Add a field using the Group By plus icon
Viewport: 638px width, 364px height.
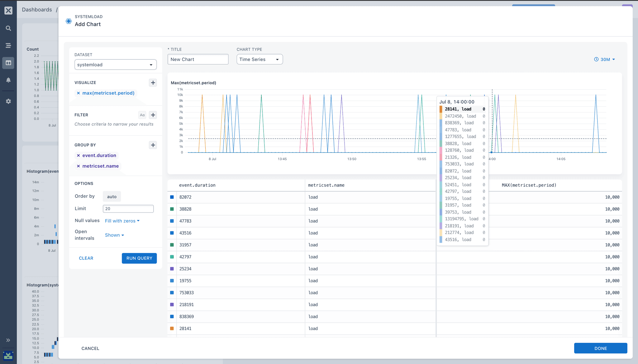(153, 145)
